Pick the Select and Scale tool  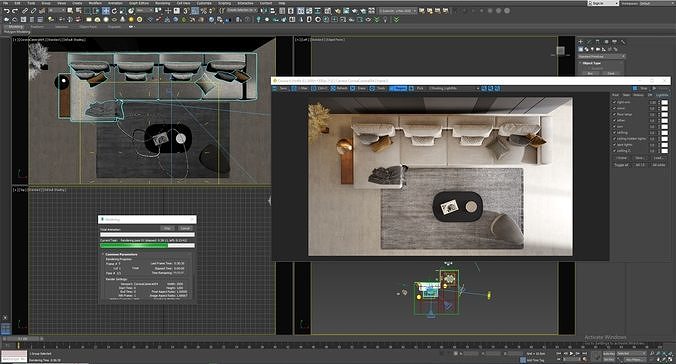coord(123,11)
